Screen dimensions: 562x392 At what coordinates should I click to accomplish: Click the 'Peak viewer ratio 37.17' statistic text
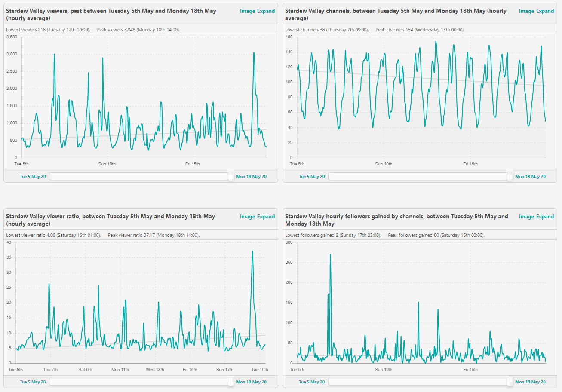click(154, 235)
